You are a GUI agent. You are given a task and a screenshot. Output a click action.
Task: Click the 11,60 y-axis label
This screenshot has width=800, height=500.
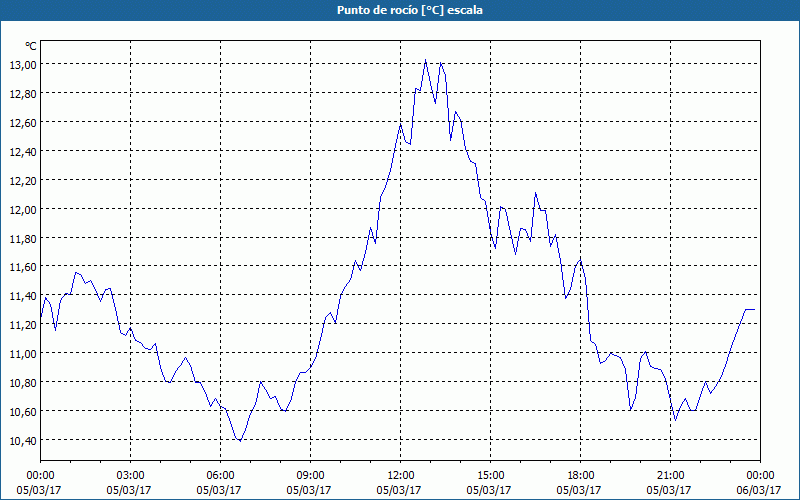point(23,267)
